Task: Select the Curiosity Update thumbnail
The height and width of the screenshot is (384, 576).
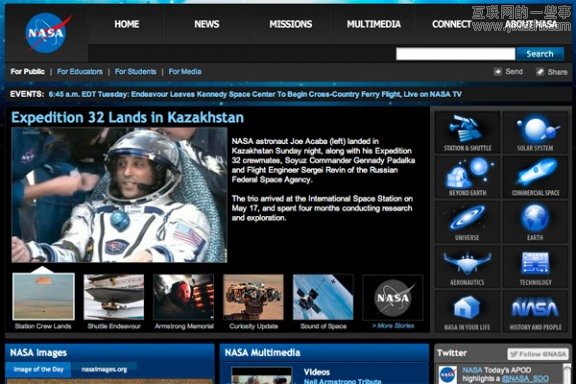Action: coord(253,297)
